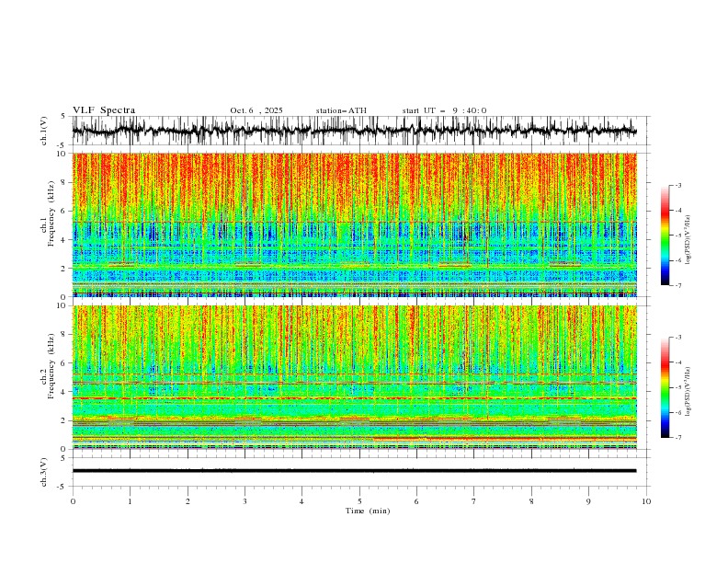This screenshot has width=728, height=563.
Task: Click time-axis tick label '3'
Action: pos(245,501)
